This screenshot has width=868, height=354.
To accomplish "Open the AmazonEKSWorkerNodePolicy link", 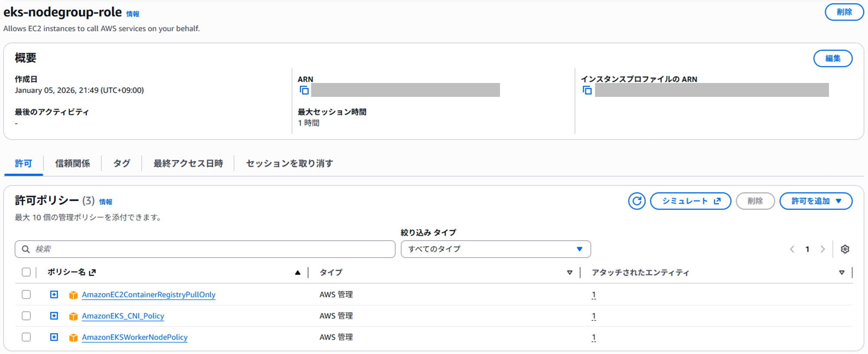I will [135, 337].
